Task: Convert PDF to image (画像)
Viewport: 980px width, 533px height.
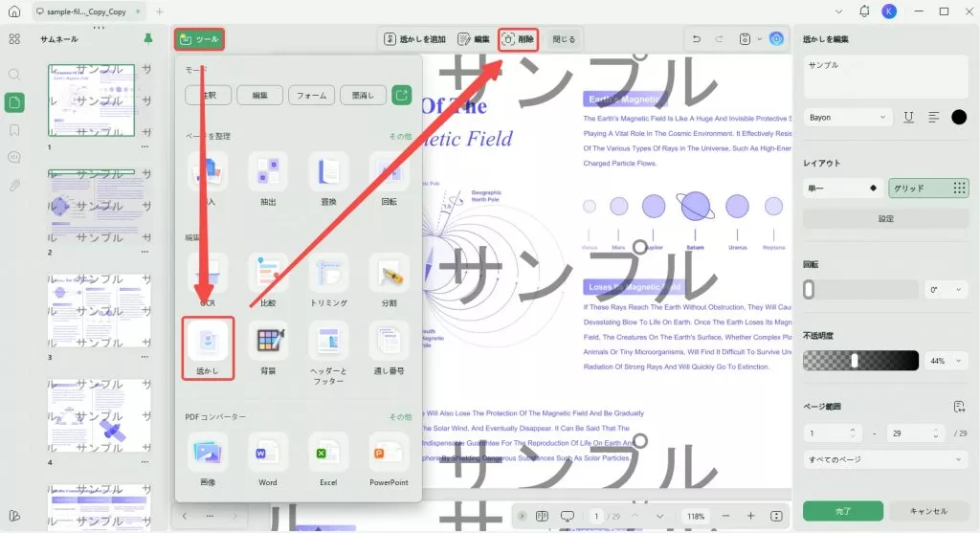Action: tap(208, 460)
